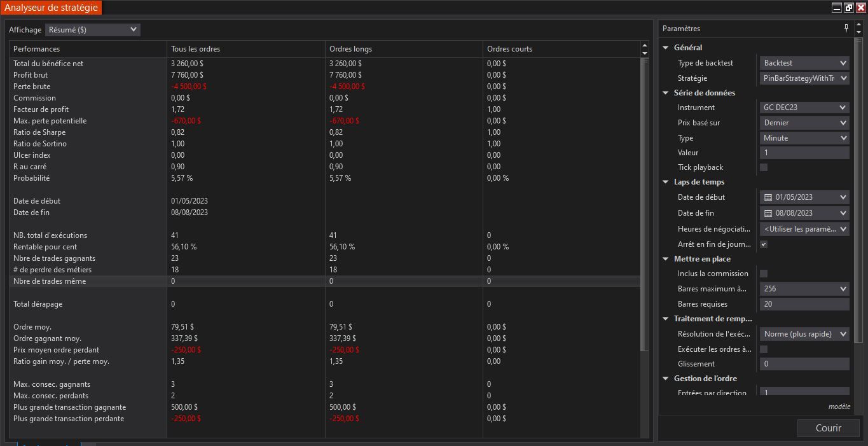
Task: Click the modèle link
Action: pos(839,407)
